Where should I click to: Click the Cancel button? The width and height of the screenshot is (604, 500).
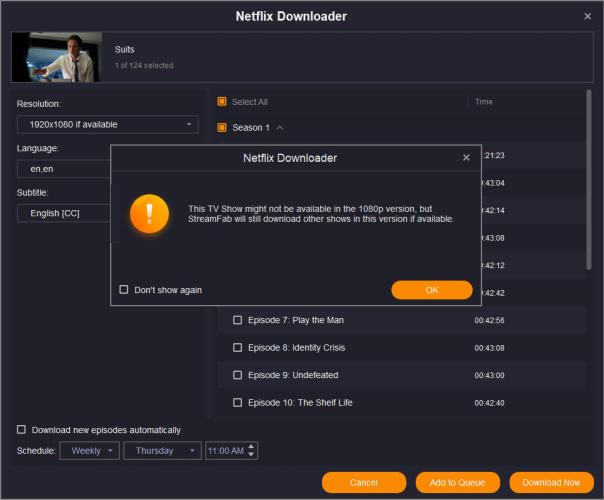(363, 482)
